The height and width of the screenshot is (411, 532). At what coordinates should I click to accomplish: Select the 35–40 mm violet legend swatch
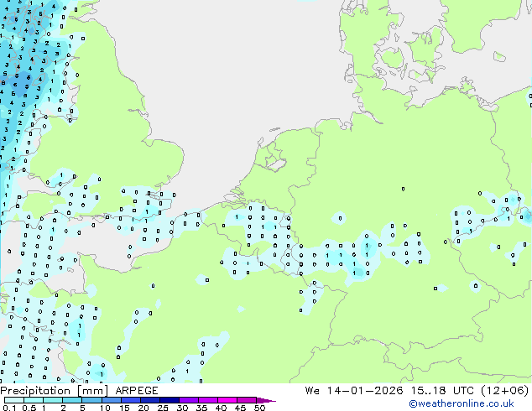pyautogui.click(x=208, y=400)
